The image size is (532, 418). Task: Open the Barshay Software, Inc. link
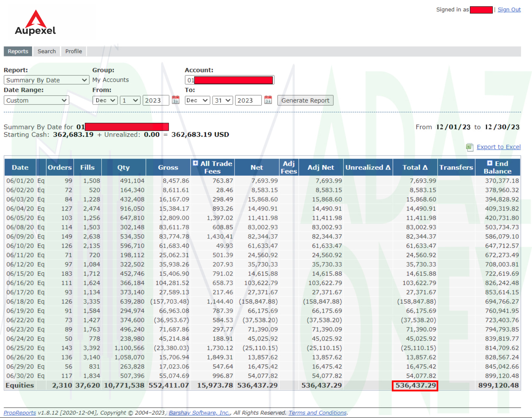199,413
